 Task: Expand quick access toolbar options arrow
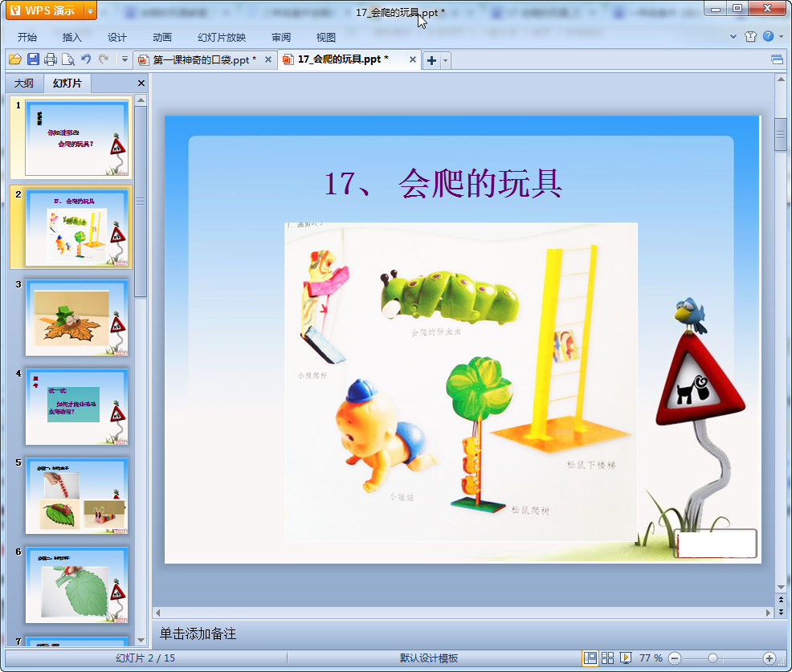[125, 59]
